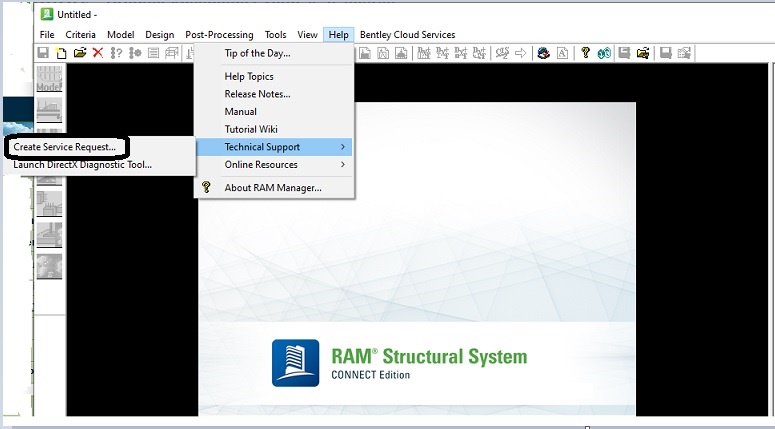Click the first Save disk icon in toolbar
Image resolution: width=775 pixels, height=429 pixels.
43,53
